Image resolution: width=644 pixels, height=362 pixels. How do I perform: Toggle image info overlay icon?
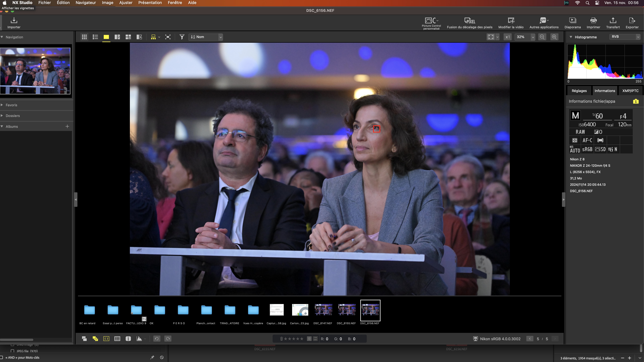tap(128, 339)
